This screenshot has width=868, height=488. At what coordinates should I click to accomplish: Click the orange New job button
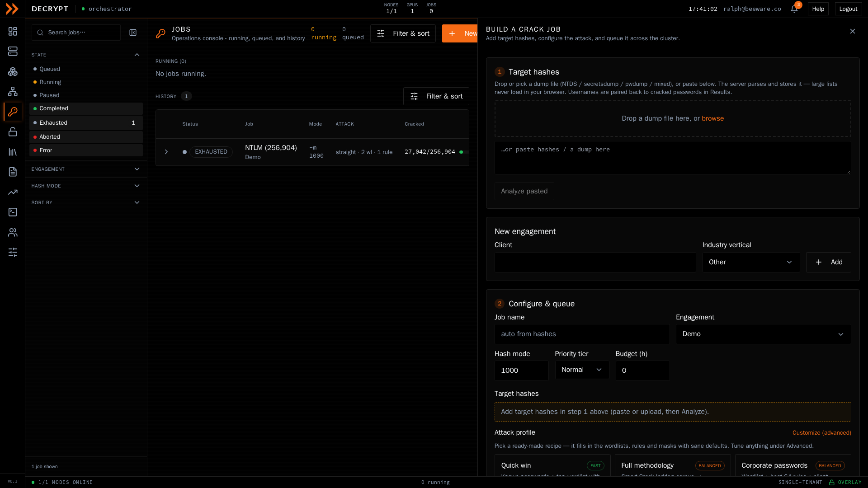(x=460, y=33)
